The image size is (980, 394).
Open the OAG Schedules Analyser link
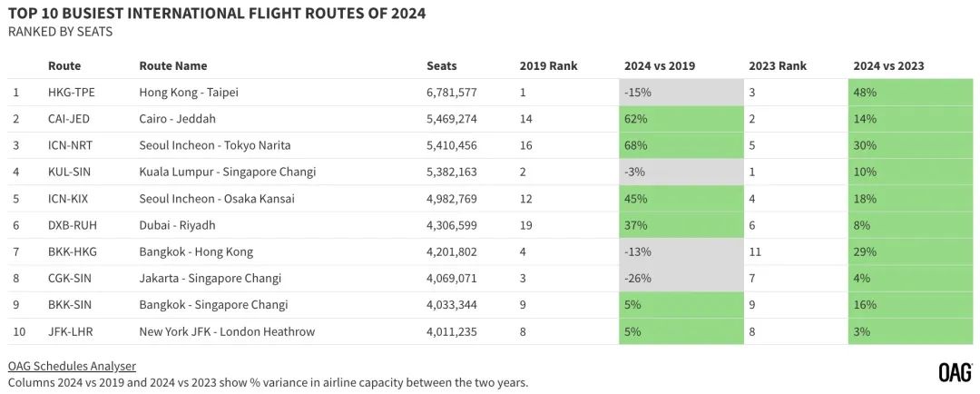click(72, 366)
